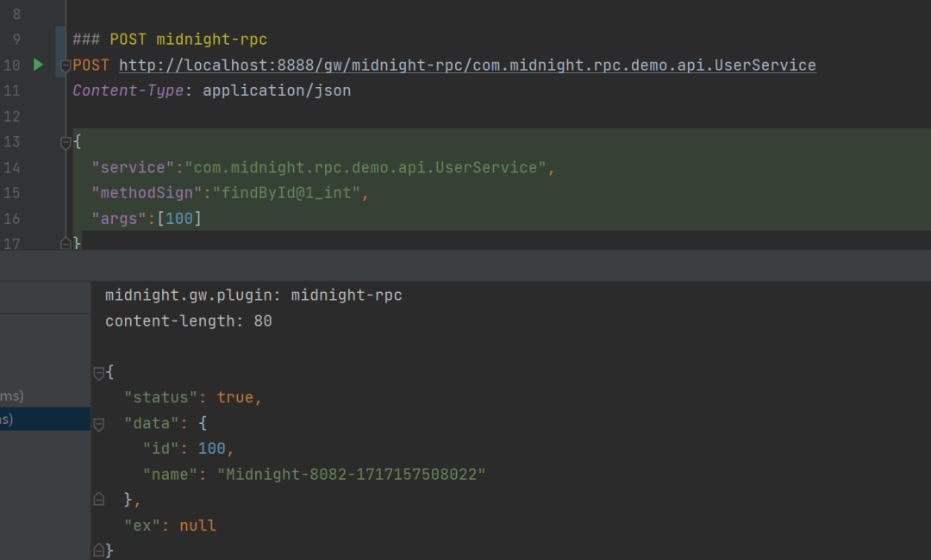The width and height of the screenshot is (931, 560).
Task: Click line number 10 in the gutter
Action: (12, 65)
